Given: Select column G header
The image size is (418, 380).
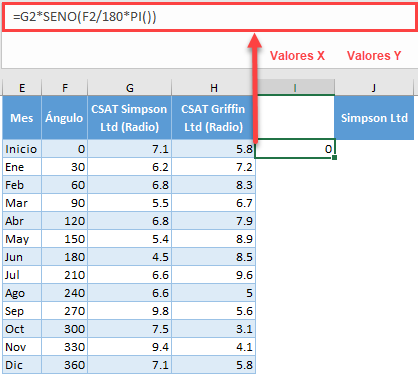Looking at the screenshot, I should click(129, 88).
